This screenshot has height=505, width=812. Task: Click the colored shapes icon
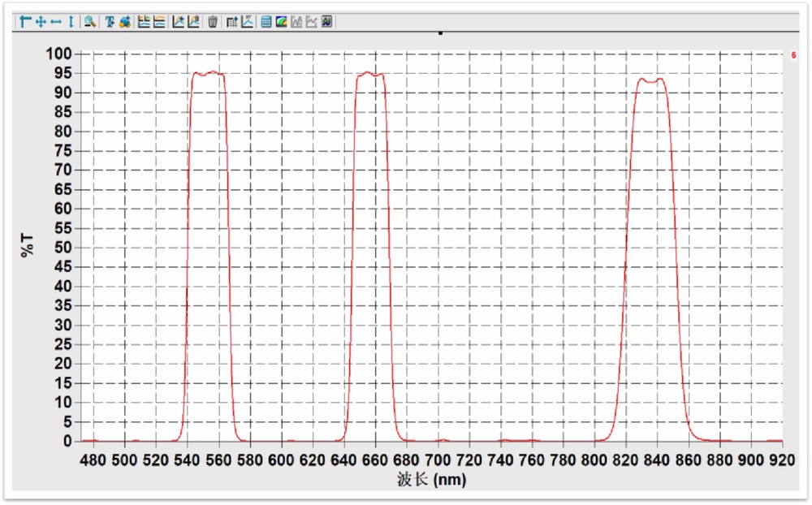pyautogui.click(x=124, y=22)
